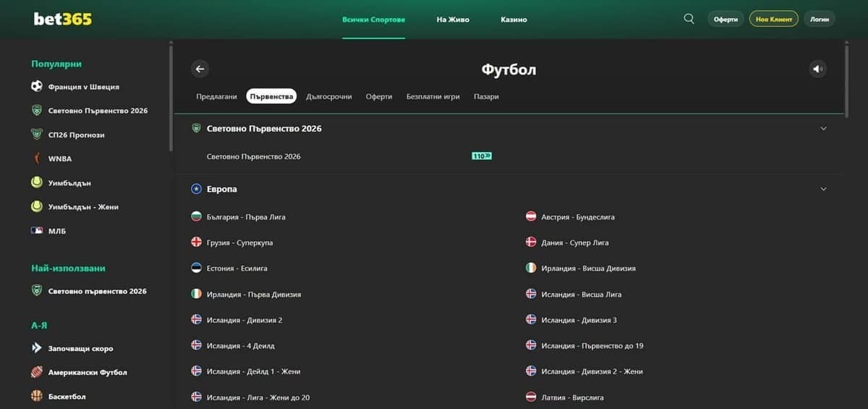Viewport: 868px width, 409px height.
Task: Open Исландия - Лига - Жени до 20
Action: coord(258,397)
